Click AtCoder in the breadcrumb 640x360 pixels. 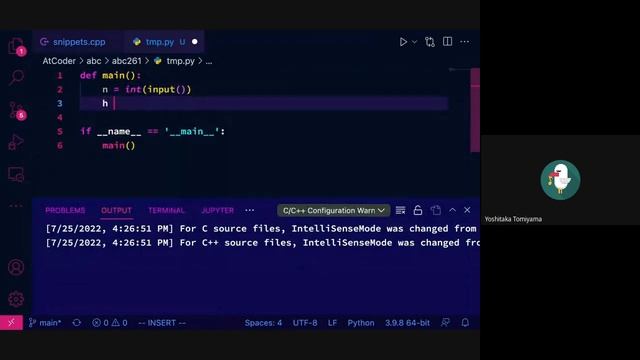click(59, 61)
